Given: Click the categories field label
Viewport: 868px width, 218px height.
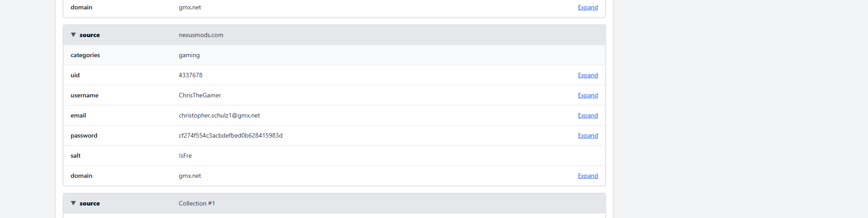Looking at the screenshot, I should (85, 55).
